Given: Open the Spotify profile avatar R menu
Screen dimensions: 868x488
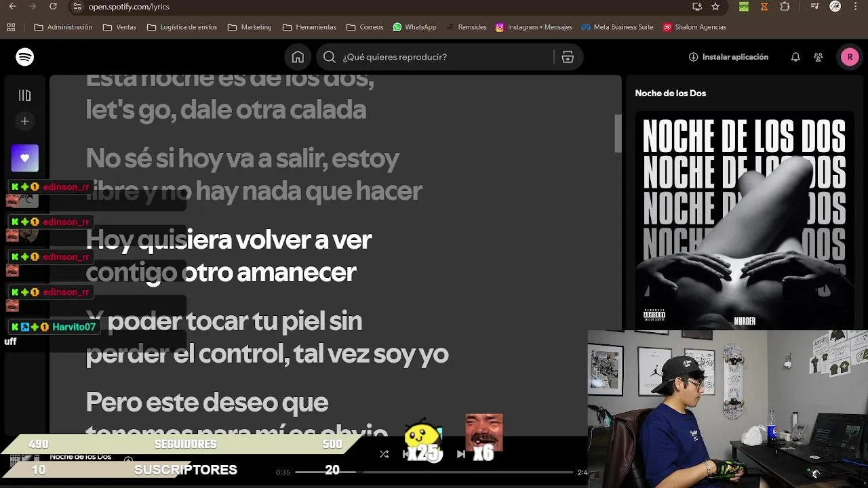Looking at the screenshot, I should point(850,57).
